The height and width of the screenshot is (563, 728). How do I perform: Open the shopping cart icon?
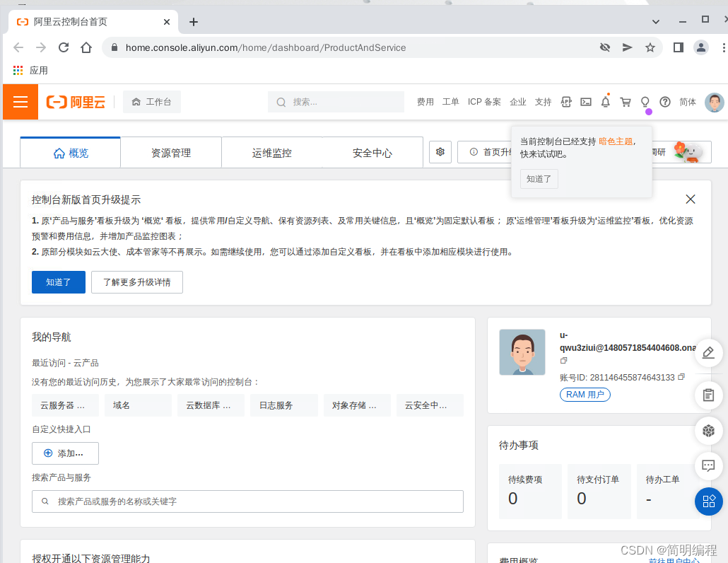point(626,102)
